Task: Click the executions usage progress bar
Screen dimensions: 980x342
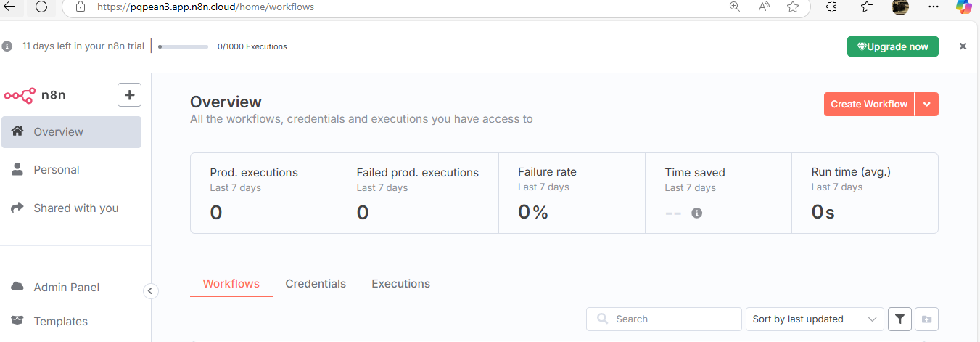Action: coord(183,47)
